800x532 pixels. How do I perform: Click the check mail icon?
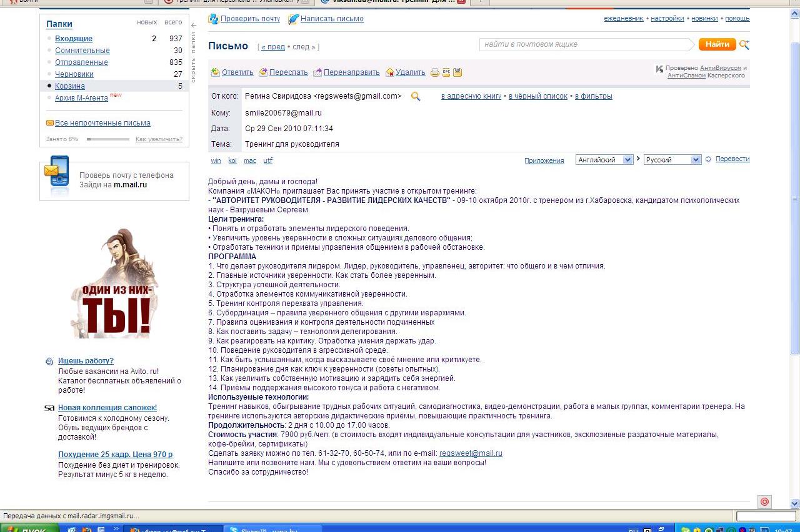[214, 19]
